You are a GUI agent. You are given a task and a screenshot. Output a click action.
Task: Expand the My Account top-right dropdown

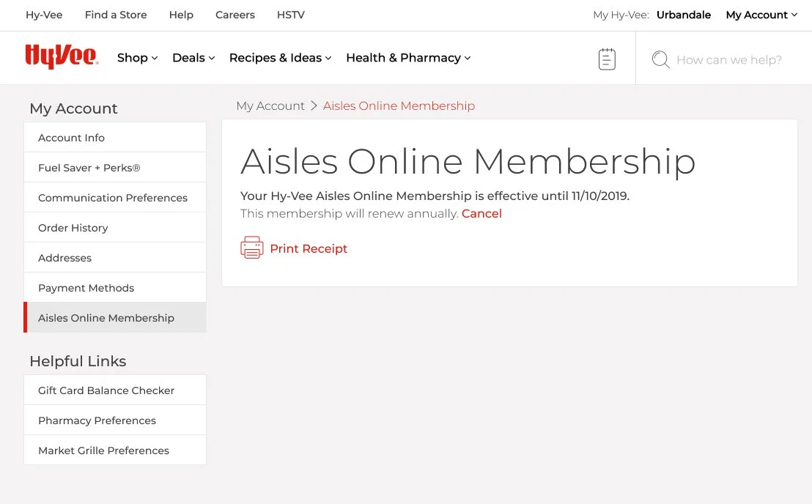click(x=761, y=15)
